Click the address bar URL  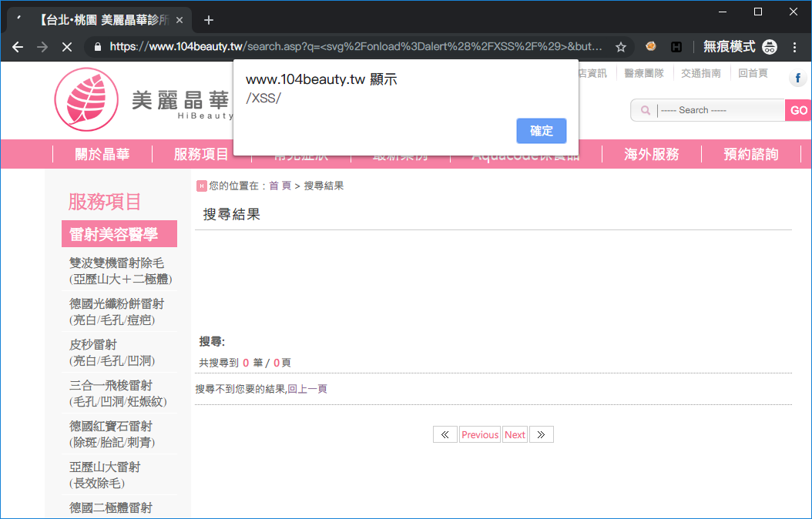(x=356, y=46)
